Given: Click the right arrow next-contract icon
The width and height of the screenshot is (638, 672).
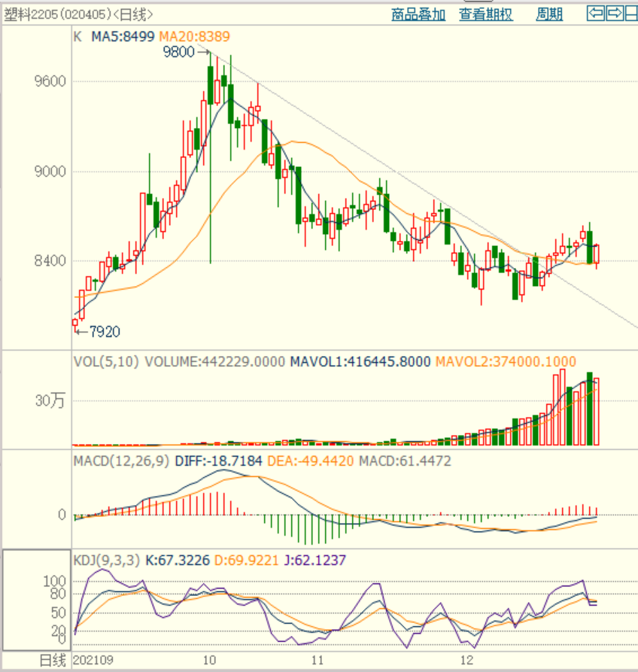Looking at the screenshot, I should [x=615, y=13].
